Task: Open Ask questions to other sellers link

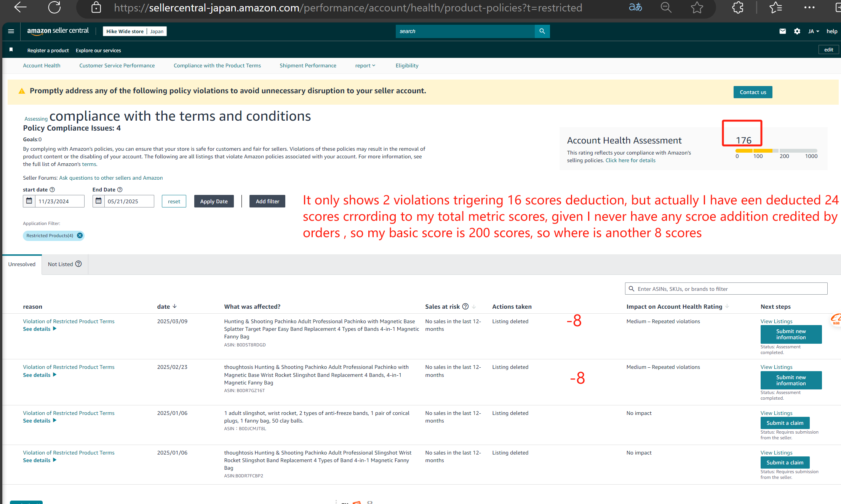Action: 111,178
